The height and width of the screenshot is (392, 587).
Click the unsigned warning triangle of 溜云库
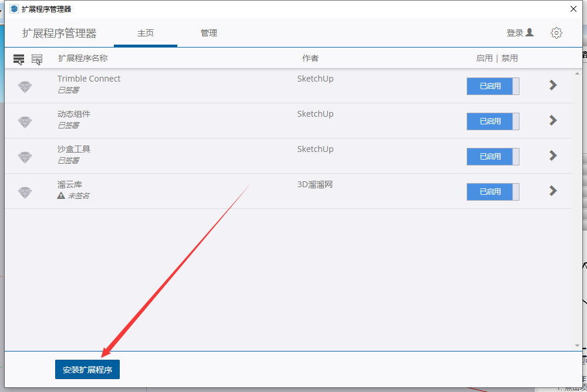tap(61, 195)
